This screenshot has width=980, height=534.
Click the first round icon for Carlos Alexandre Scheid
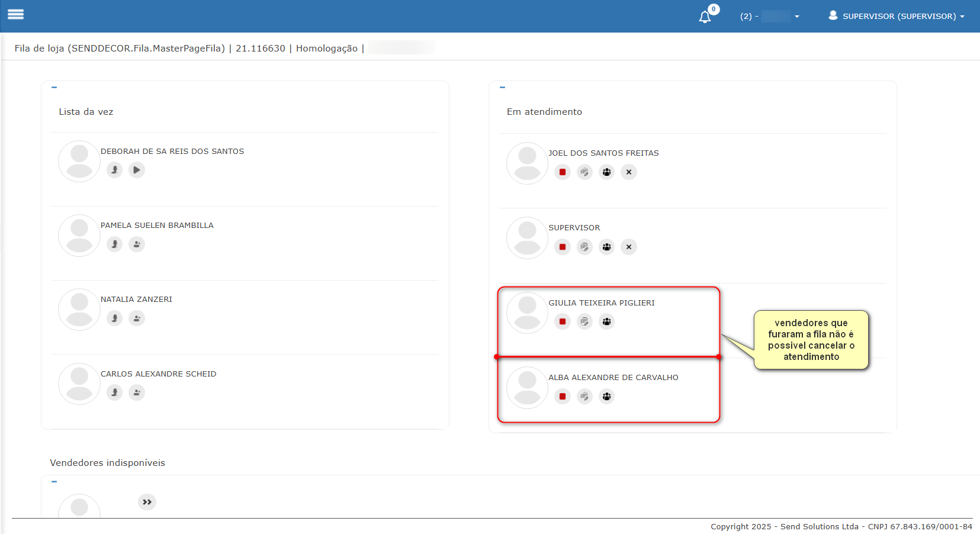(115, 393)
